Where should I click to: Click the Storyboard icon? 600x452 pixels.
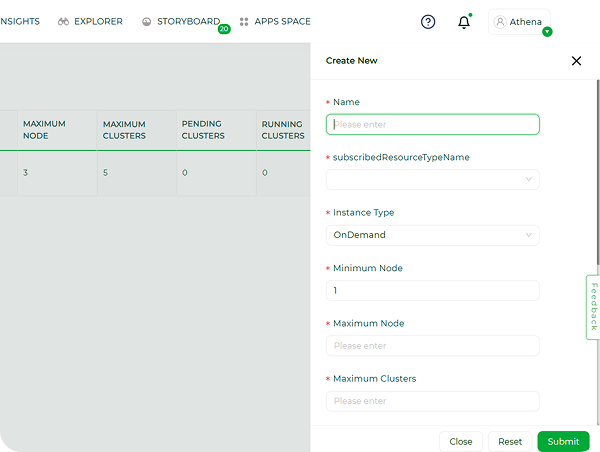click(146, 22)
